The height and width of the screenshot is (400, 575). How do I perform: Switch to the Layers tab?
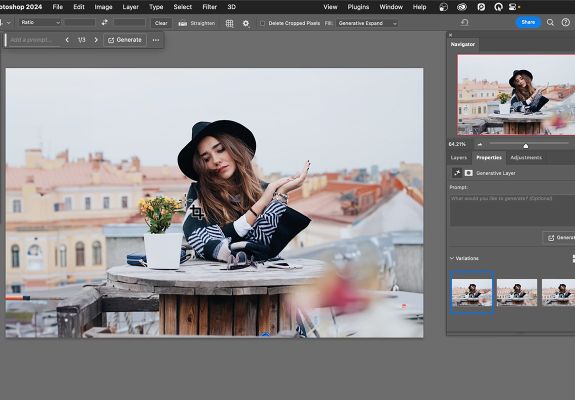tap(459, 158)
